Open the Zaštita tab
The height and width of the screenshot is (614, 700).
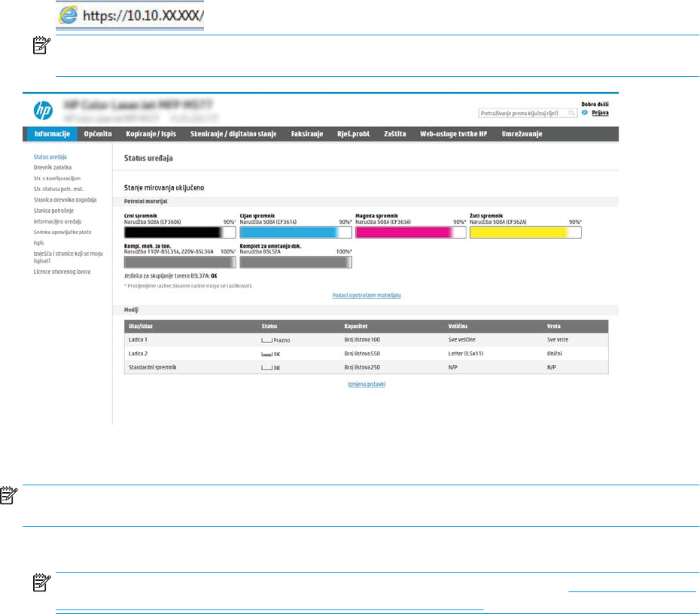[x=395, y=134]
